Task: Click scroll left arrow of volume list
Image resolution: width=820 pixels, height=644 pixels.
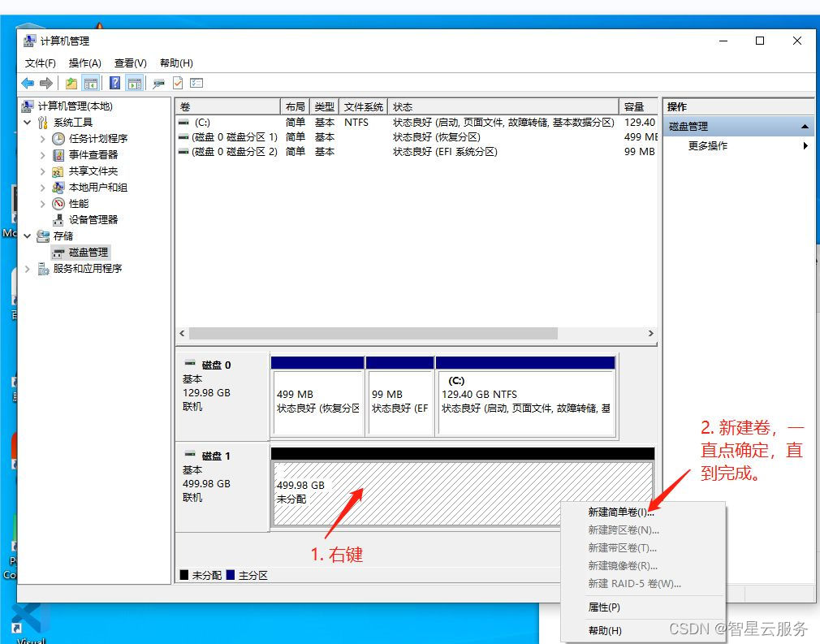Action: point(182,333)
